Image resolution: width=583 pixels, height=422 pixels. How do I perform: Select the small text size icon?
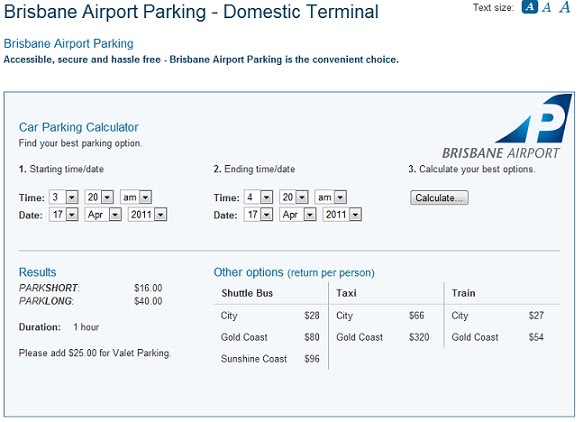(x=529, y=7)
